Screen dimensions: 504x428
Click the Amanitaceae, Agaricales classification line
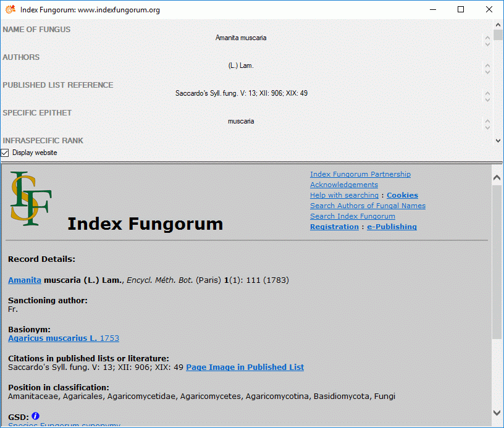(201, 397)
